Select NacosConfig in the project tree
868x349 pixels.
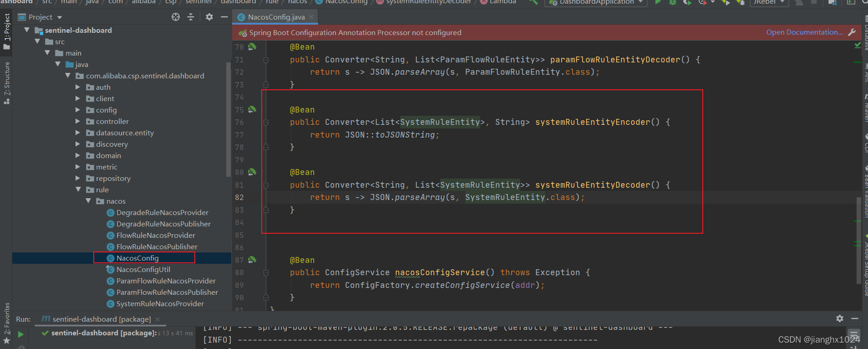coord(137,258)
